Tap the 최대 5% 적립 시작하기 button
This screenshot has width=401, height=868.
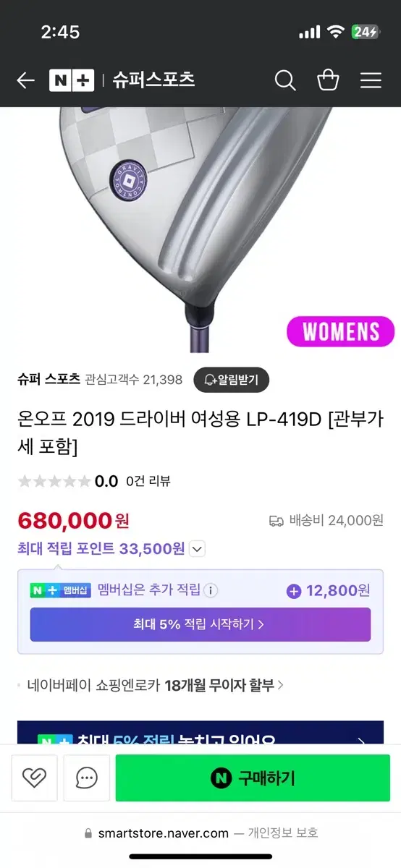point(200,624)
